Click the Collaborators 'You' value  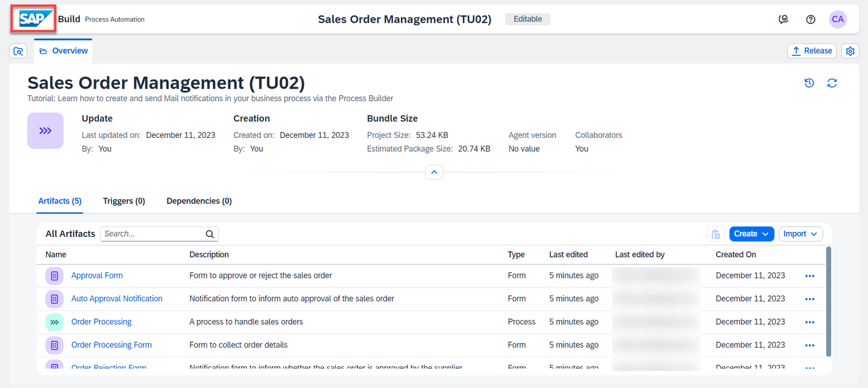pos(582,149)
